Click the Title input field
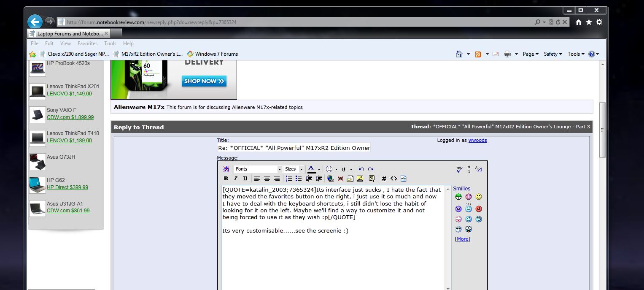This screenshot has width=644, height=290. [294, 148]
